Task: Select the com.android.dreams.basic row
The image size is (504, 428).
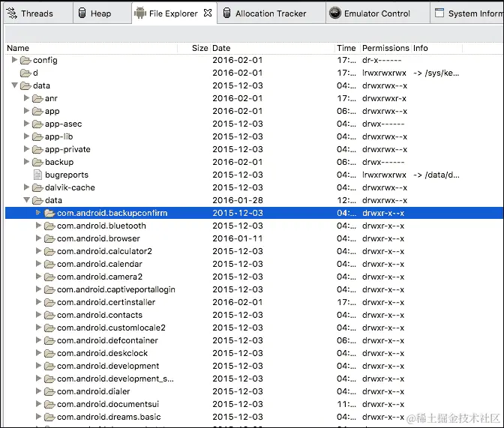Action: pyautogui.click(x=254, y=417)
